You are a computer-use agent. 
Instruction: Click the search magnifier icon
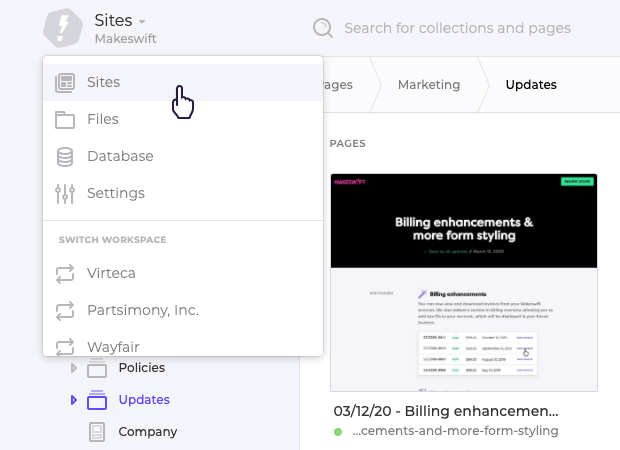[x=322, y=28]
